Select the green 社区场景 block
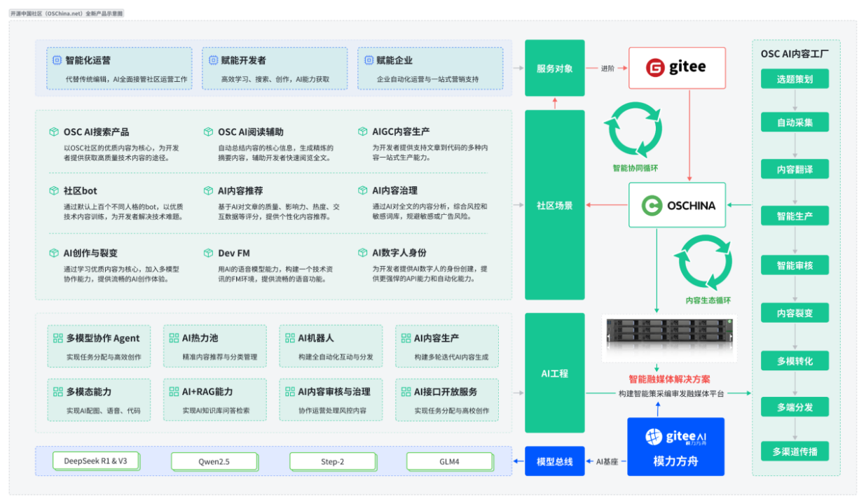 click(x=554, y=205)
